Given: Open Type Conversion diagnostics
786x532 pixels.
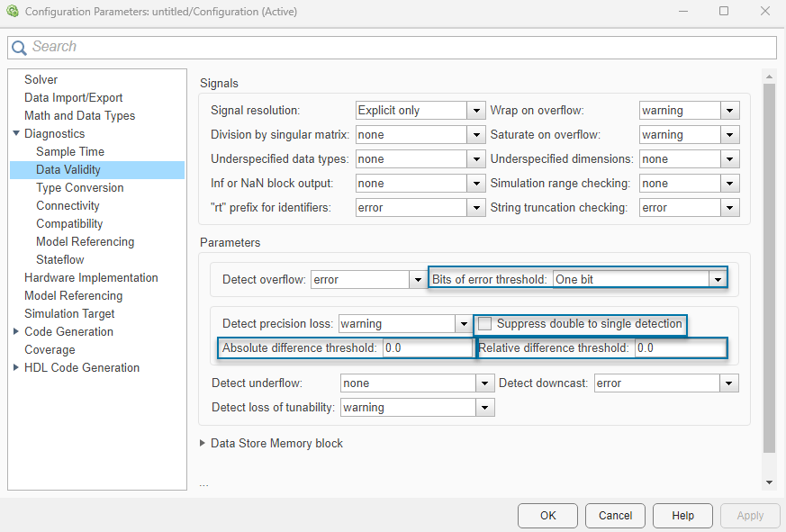Looking at the screenshot, I should point(80,187).
